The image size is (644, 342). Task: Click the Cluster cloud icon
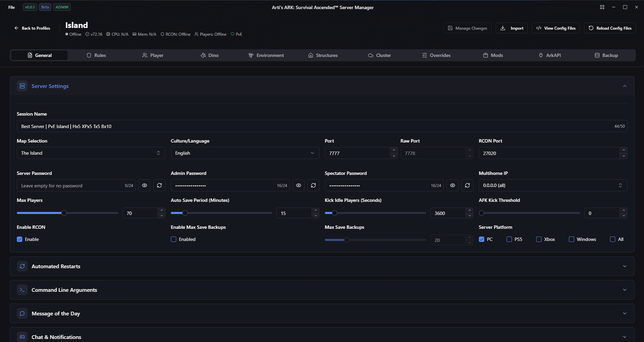click(x=370, y=55)
